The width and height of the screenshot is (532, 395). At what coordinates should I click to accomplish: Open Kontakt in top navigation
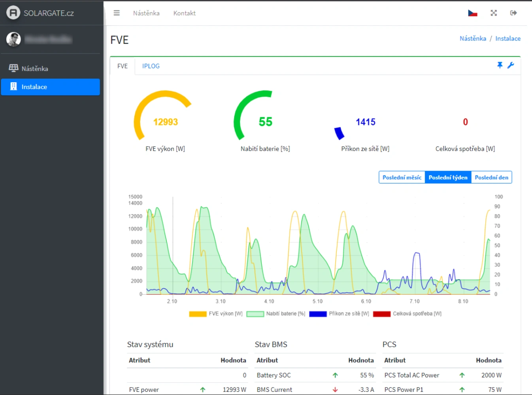184,13
